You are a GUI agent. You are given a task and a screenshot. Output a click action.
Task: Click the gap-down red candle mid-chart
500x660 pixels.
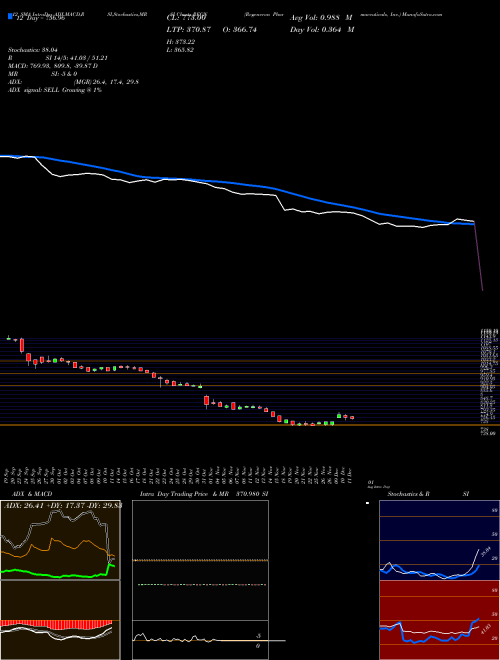(207, 401)
